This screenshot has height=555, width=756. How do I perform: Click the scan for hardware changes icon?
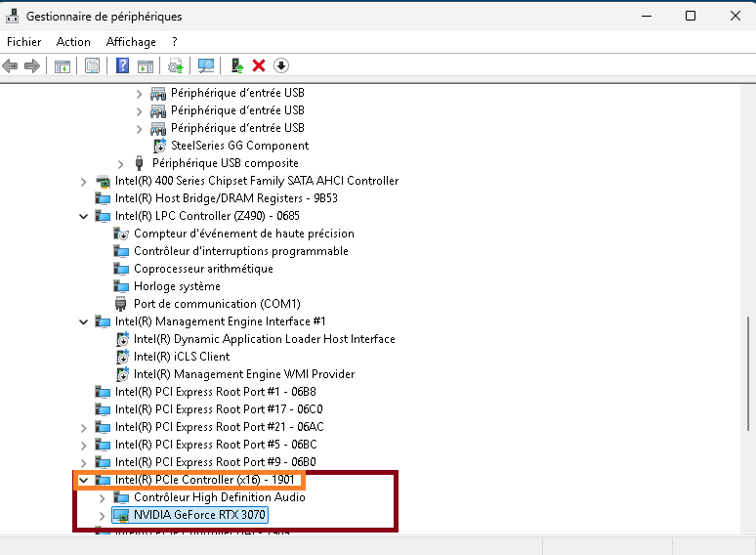tap(206, 65)
